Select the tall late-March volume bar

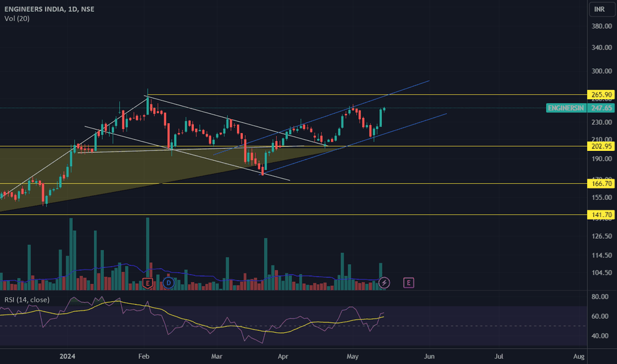pos(265,264)
